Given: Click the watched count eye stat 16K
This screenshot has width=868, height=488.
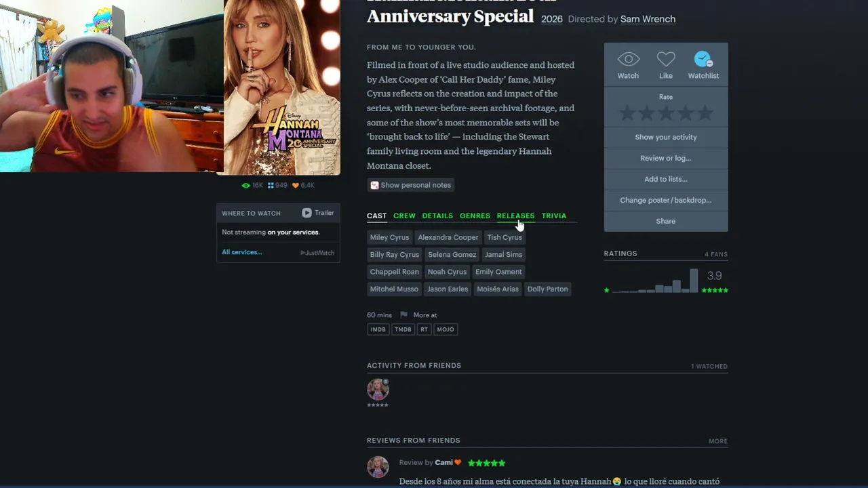Looking at the screenshot, I should [252, 185].
